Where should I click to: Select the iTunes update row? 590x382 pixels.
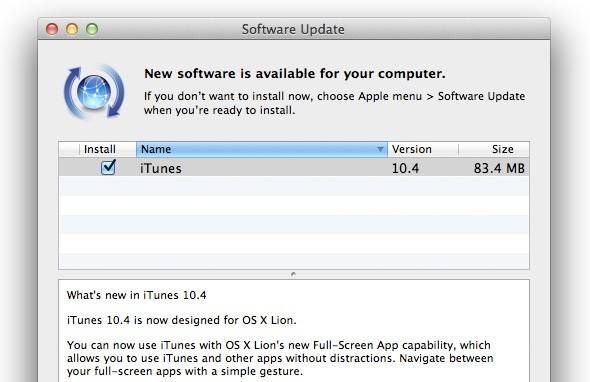click(x=294, y=167)
